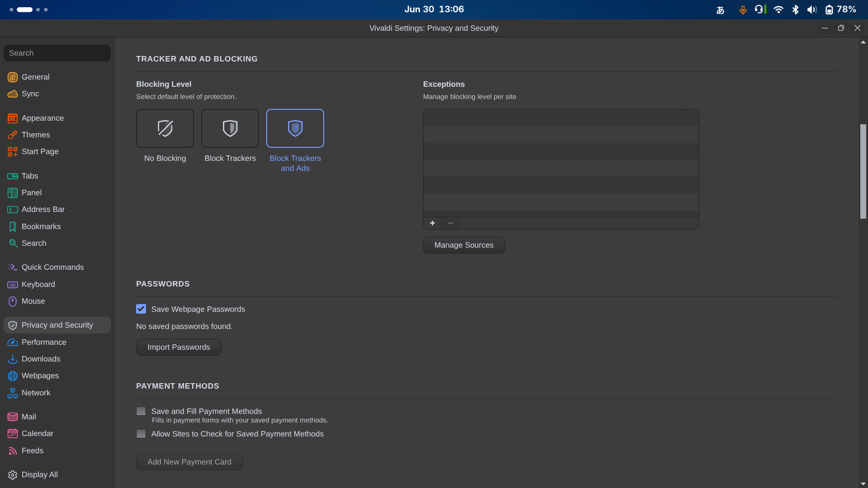Open the Downloads arrow icon
Screen dimensions: 868x488
click(x=13, y=359)
